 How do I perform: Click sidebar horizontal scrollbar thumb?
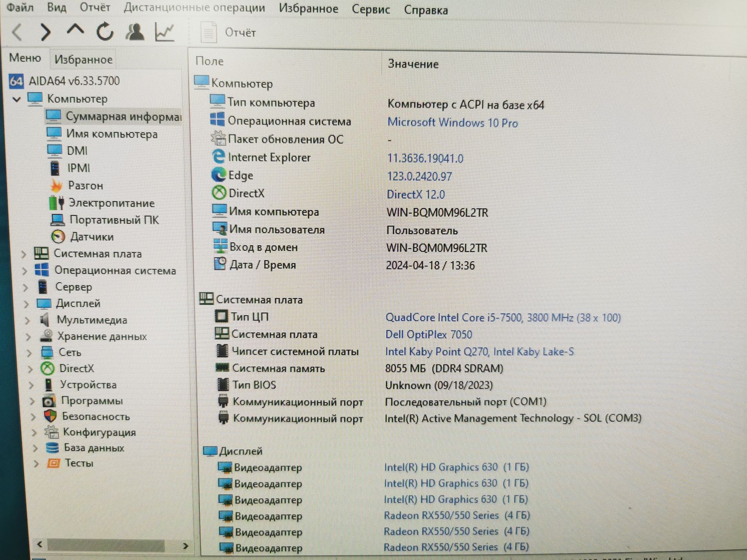tap(106, 545)
